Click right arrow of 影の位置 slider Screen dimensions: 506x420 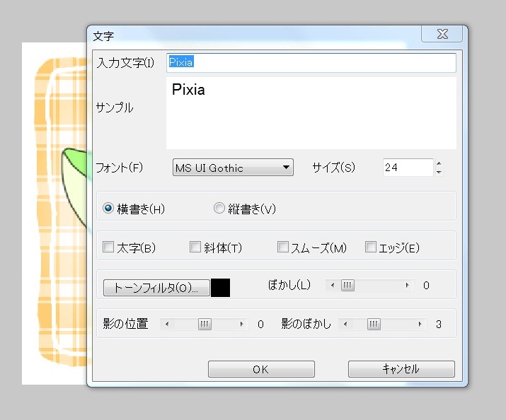pyautogui.click(x=242, y=324)
